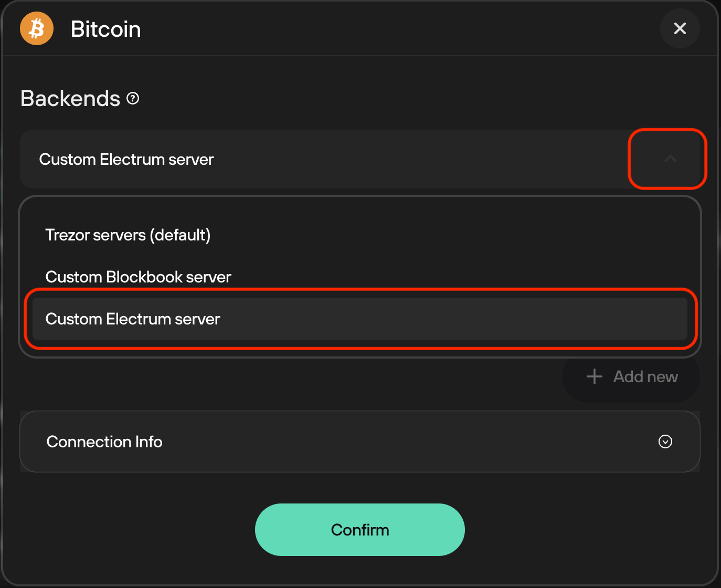
Task: Click the upward chevron beside Custom Electrum server
Action: [670, 159]
